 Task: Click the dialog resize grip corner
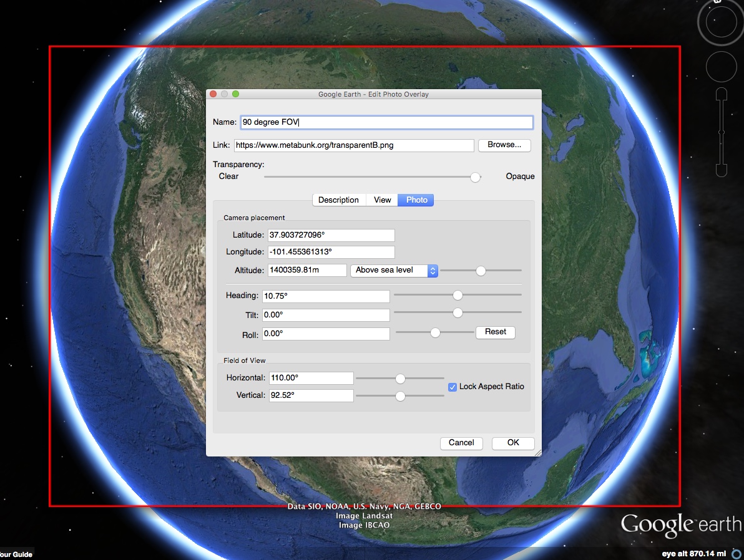[x=537, y=452]
